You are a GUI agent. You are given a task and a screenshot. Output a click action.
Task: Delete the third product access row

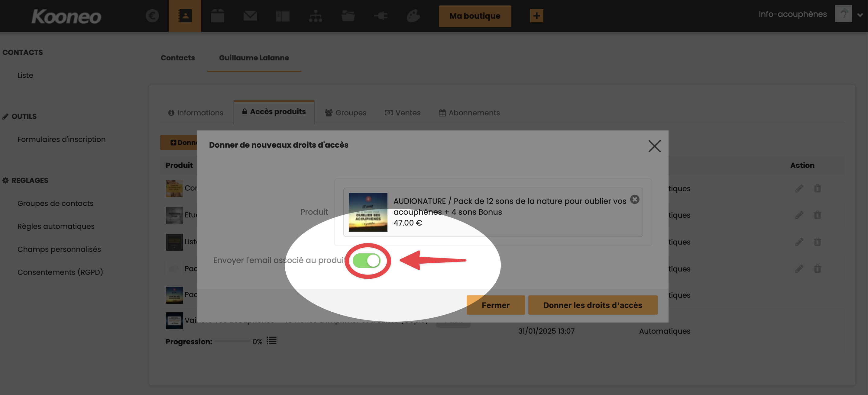tap(817, 242)
